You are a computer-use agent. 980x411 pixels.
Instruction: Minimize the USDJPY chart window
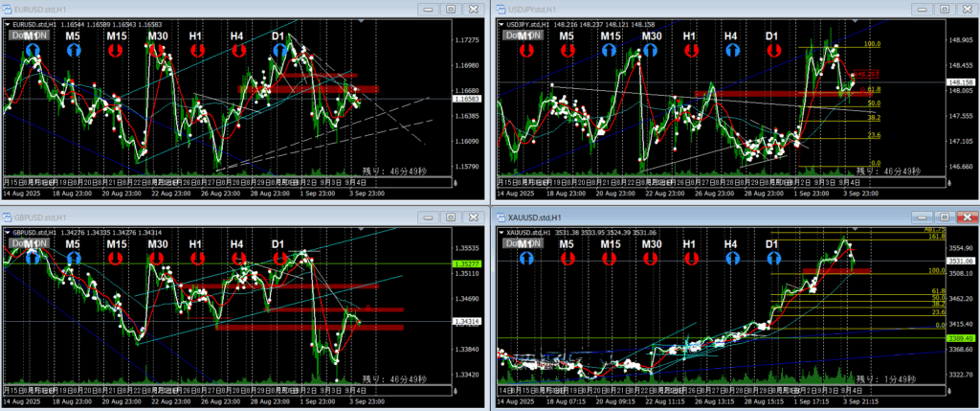point(922,9)
